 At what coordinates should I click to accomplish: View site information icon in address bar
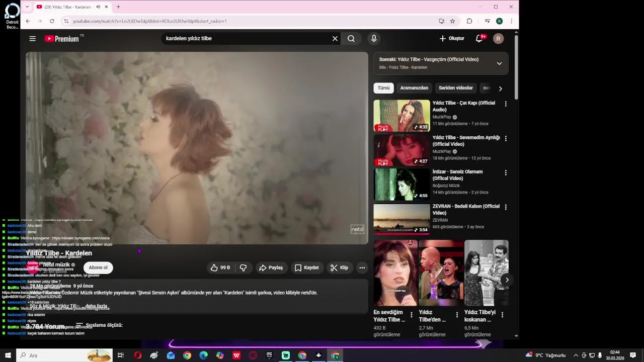pos(66,21)
